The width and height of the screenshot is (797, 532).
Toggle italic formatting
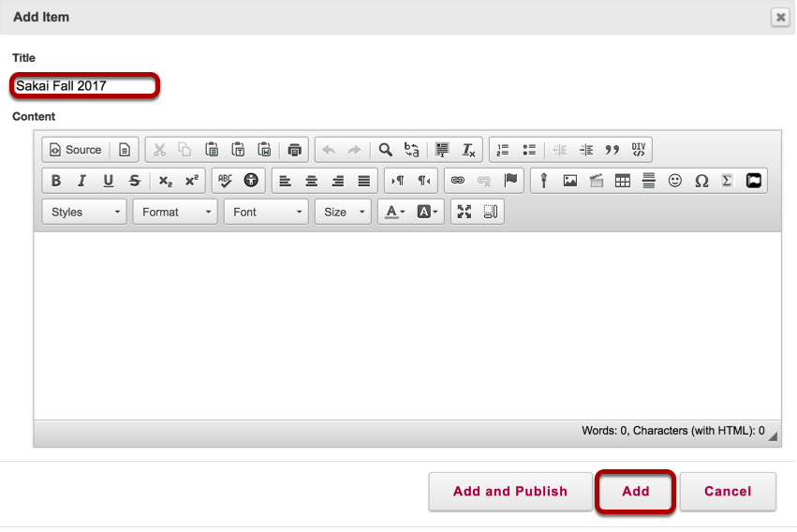pos(81,181)
